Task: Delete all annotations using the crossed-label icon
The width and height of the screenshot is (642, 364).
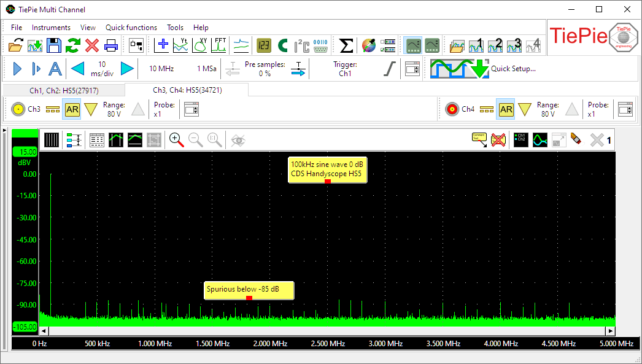Action: 498,140
